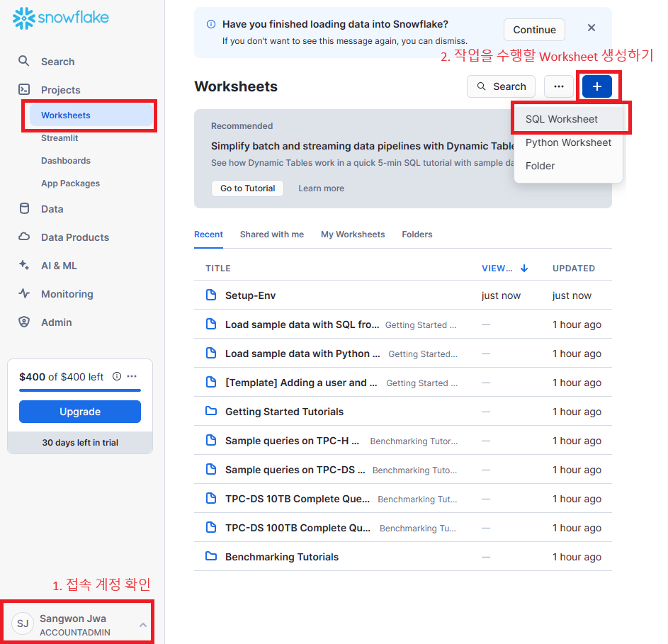
Task: Click the file icon of Setup-Env
Action: pos(211,295)
